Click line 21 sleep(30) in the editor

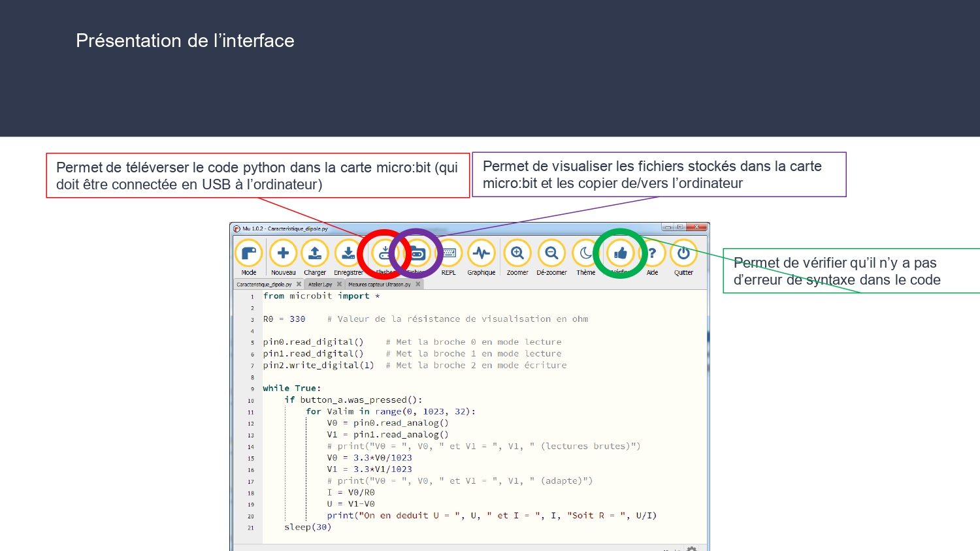pyautogui.click(x=308, y=527)
